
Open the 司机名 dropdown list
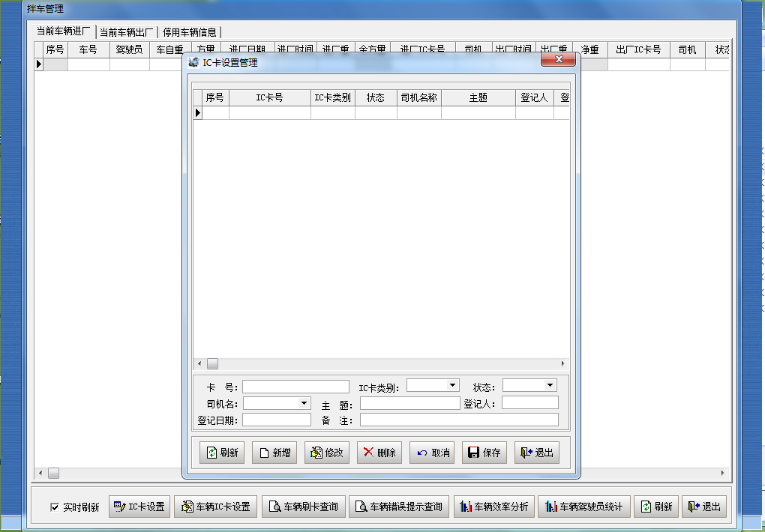pos(305,402)
